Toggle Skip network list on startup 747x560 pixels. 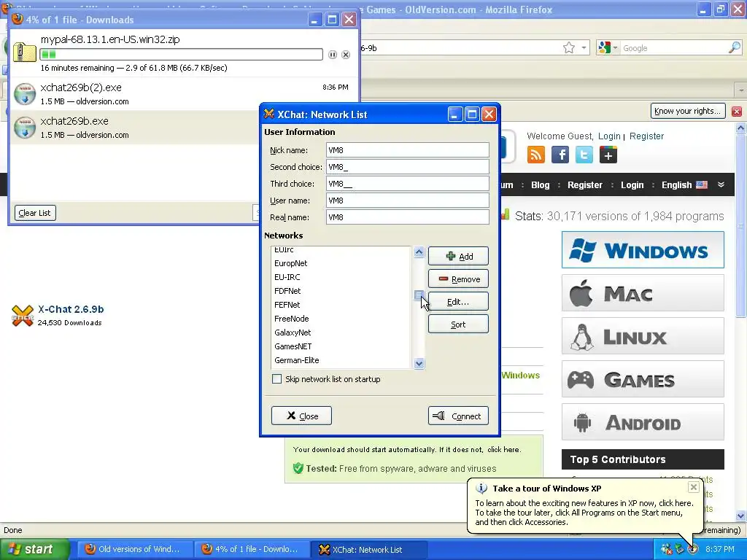tap(276, 379)
